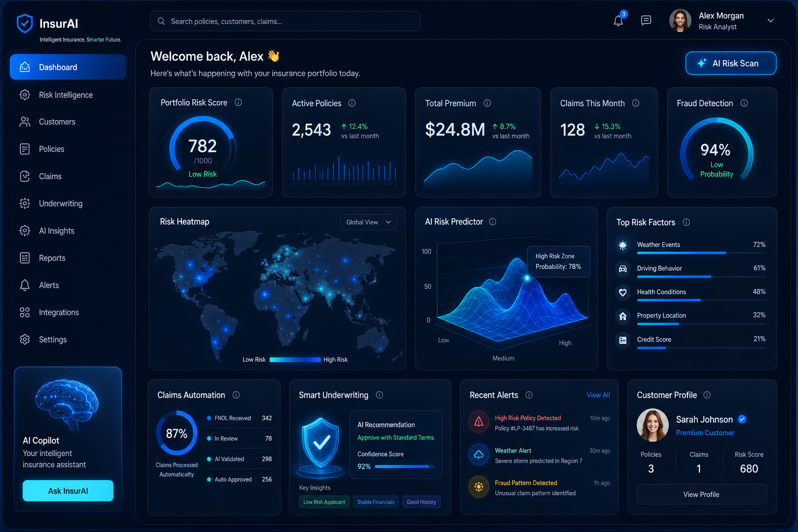
Task: Click the Weather Events sun icon
Action: pos(622,245)
